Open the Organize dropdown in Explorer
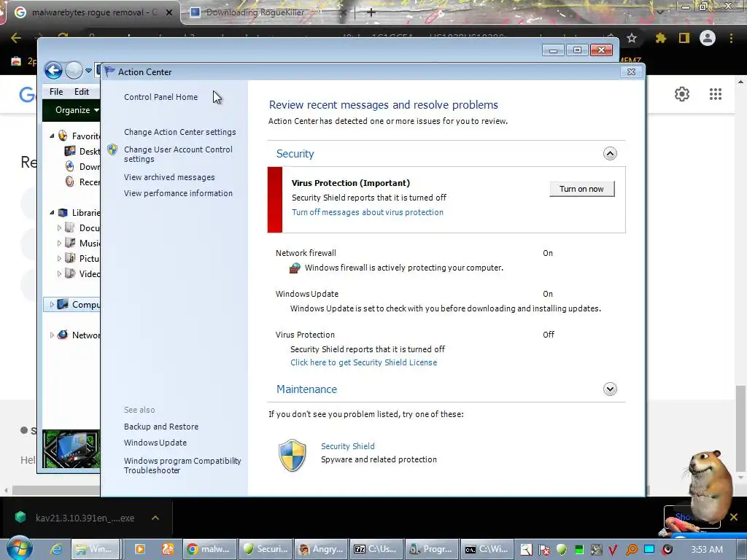 tap(76, 110)
